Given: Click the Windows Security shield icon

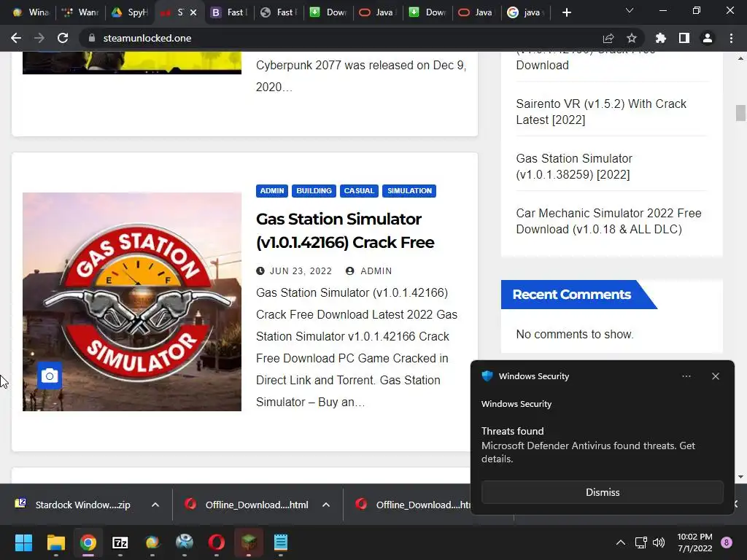Looking at the screenshot, I should tap(487, 376).
